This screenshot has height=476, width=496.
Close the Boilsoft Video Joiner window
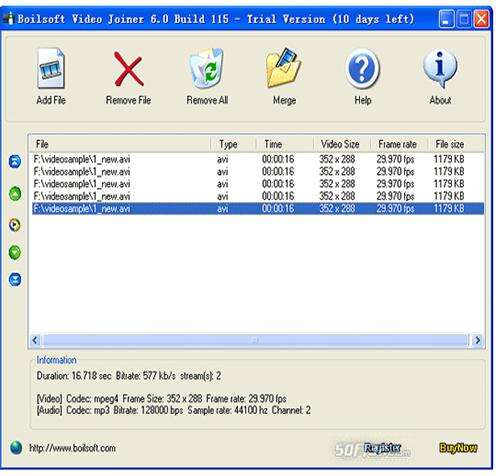481,19
